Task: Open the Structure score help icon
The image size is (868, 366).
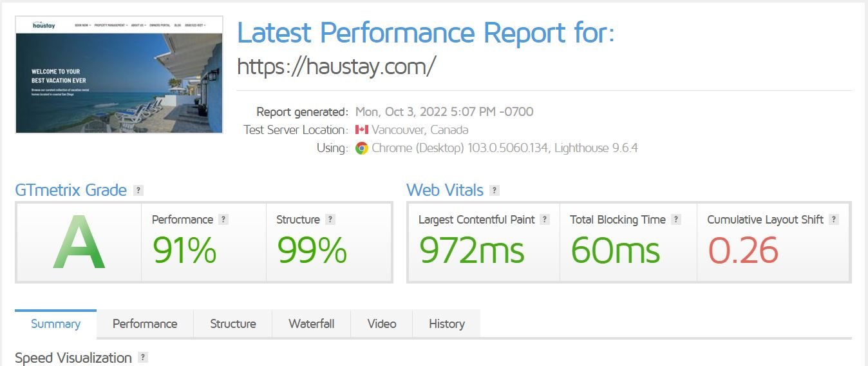Action: tap(330, 220)
